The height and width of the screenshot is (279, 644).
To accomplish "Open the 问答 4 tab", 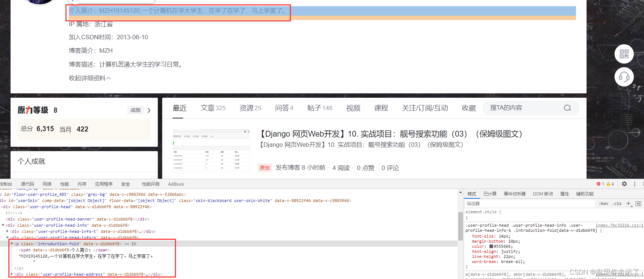I will [284, 108].
